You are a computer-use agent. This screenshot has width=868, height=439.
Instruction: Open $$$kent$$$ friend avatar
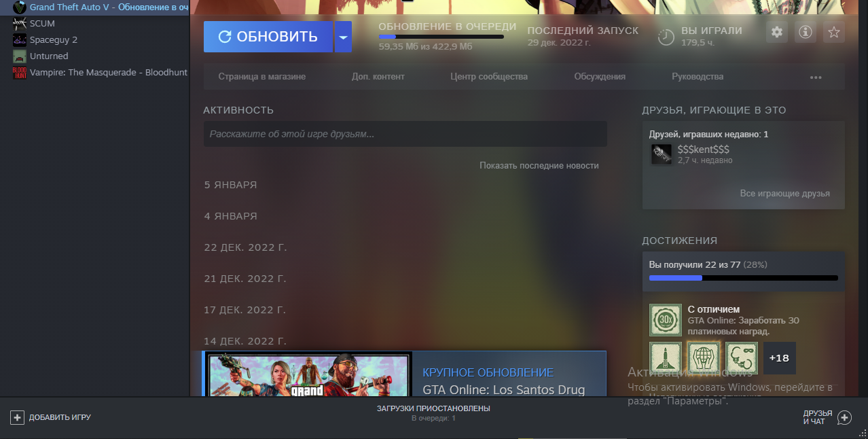click(661, 154)
